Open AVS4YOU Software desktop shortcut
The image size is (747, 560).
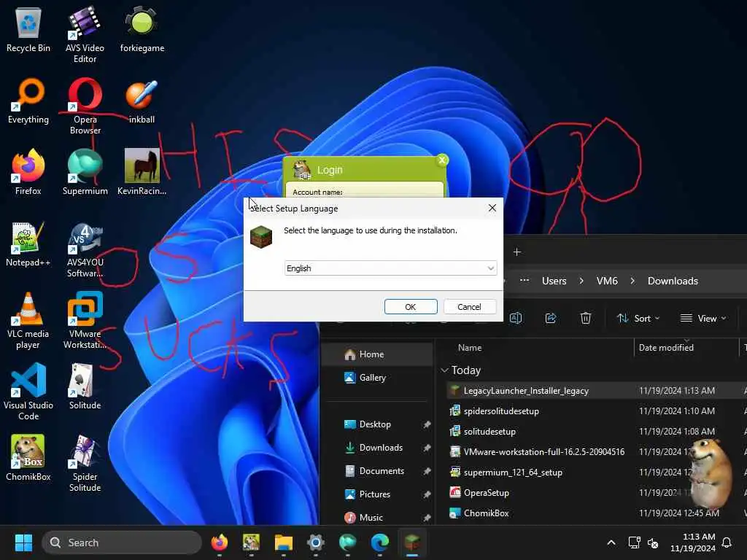[85, 249]
